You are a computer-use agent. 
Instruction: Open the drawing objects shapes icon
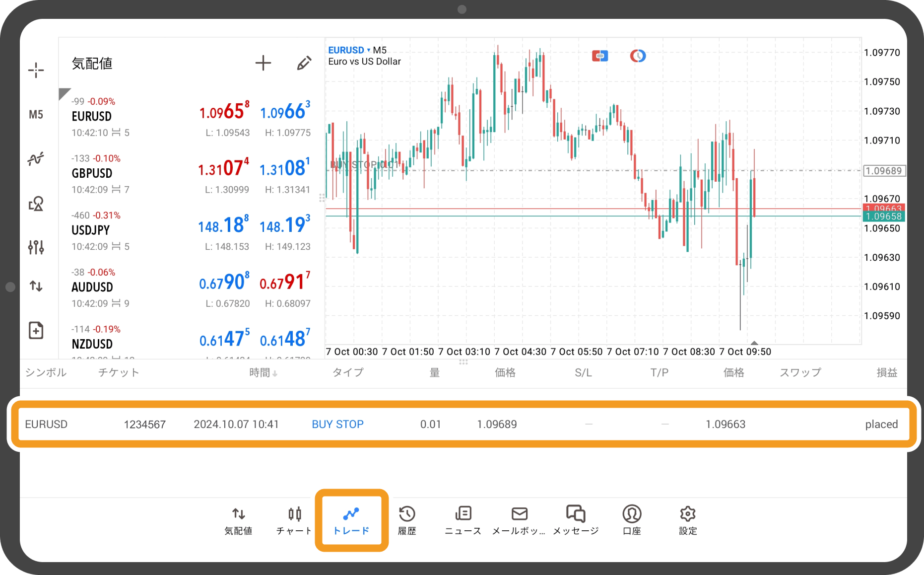click(x=36, y=204)
